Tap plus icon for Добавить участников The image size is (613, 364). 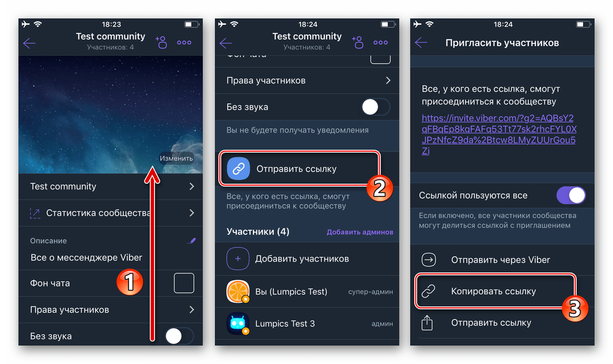[238, 259]
